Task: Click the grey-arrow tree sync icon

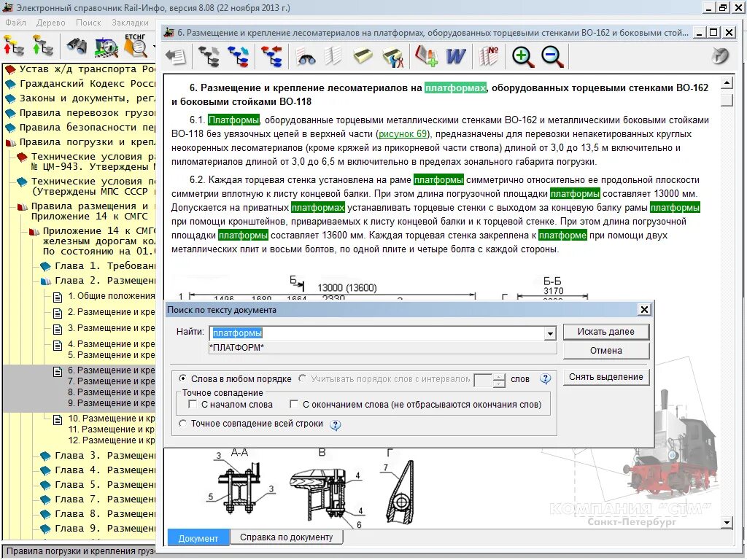Action: click(x=209, y=57)
